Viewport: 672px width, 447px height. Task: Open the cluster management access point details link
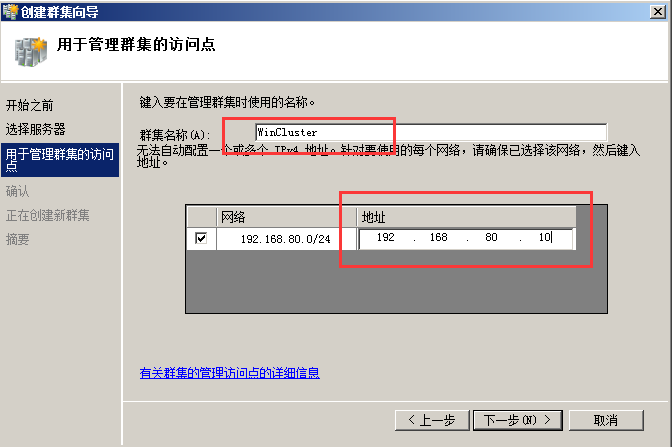[230, 373]
